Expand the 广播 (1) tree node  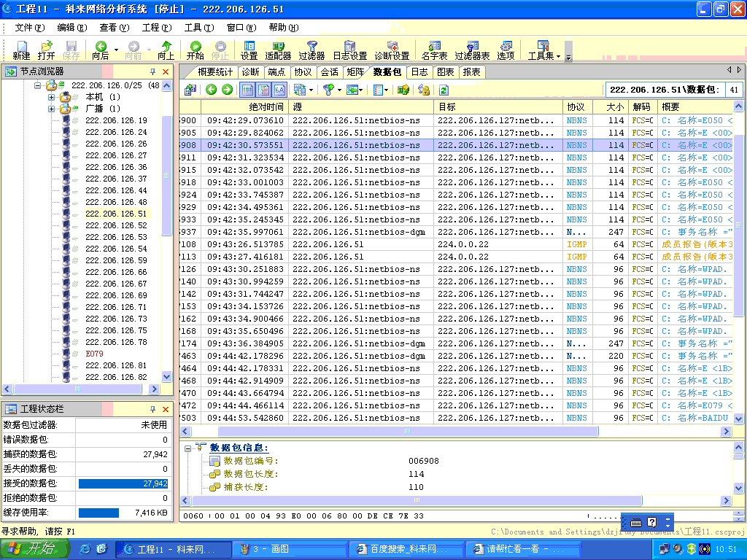click(52, 109)
